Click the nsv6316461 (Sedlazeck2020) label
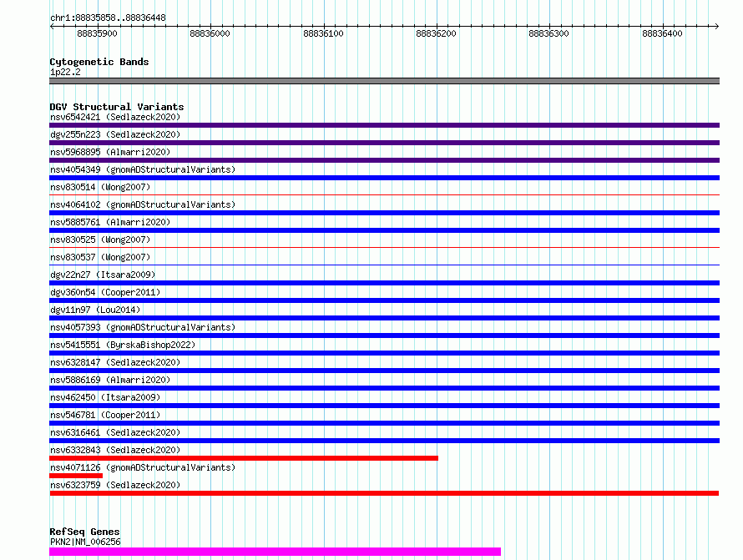Screen dimensions: 743x560 115,432
